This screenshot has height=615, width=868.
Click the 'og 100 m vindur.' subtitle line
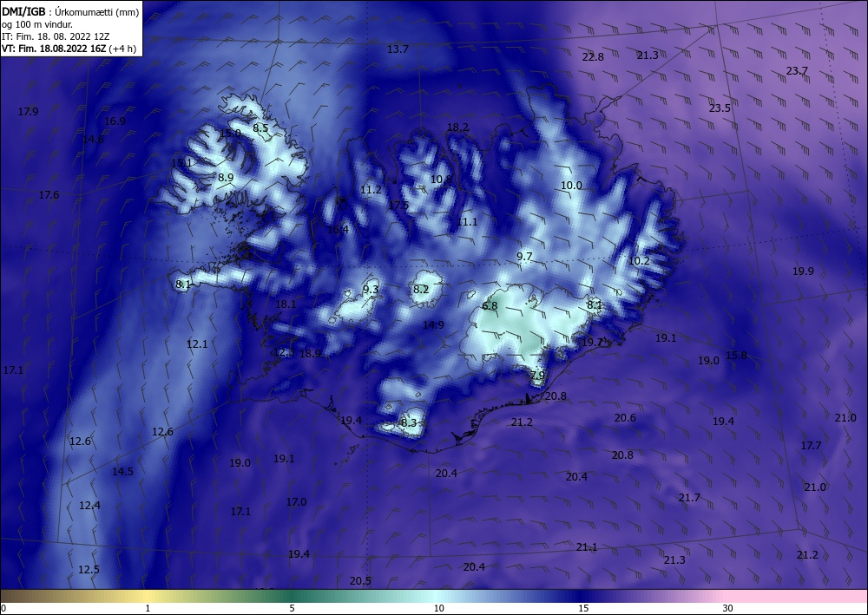point(37,24)
